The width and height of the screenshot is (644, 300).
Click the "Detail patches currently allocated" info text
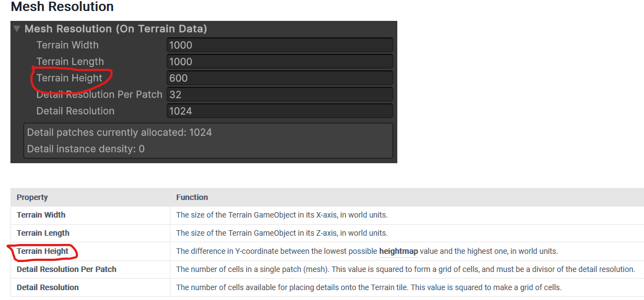(119, 132)
